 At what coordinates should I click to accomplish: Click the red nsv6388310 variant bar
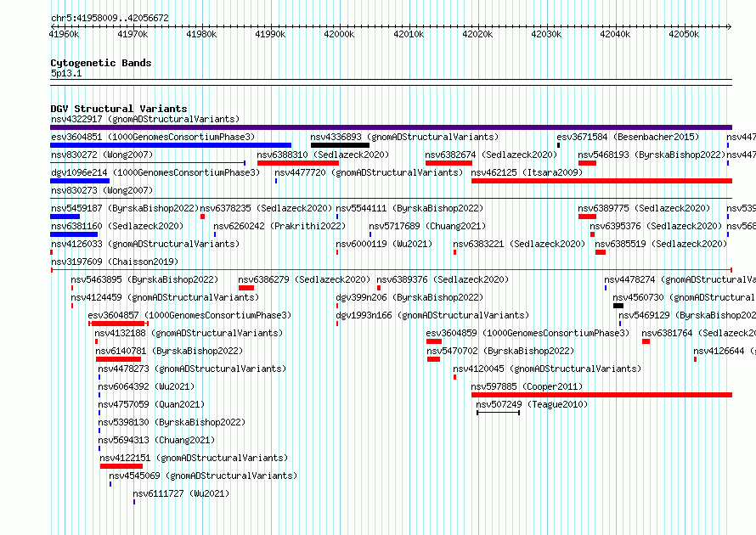[298, 163]
